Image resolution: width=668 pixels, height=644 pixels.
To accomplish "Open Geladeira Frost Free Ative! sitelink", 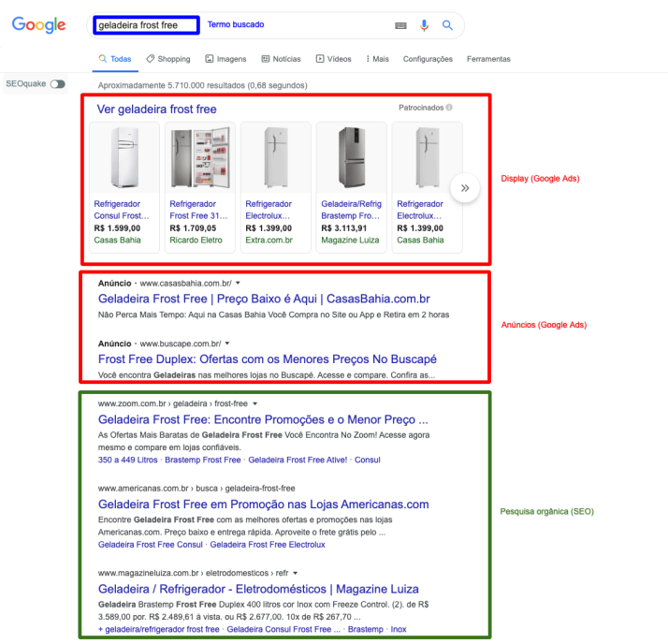I will click(x=298, y=460).
